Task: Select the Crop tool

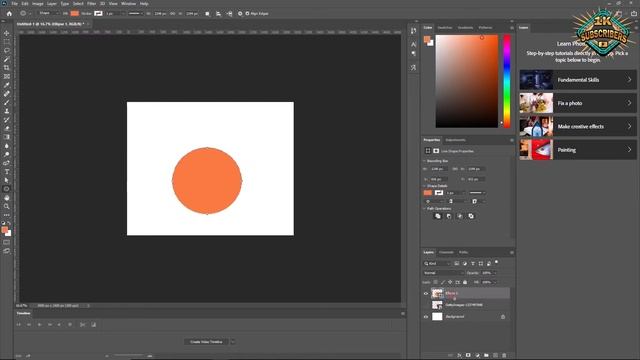Action: point(7,68)
